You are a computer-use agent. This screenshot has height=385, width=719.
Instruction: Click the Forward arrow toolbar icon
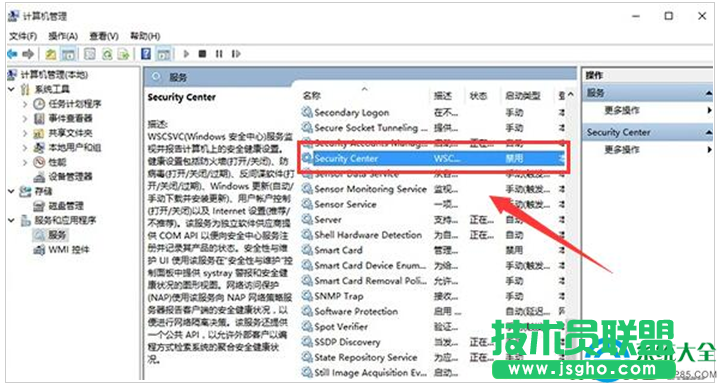point(28,54)
